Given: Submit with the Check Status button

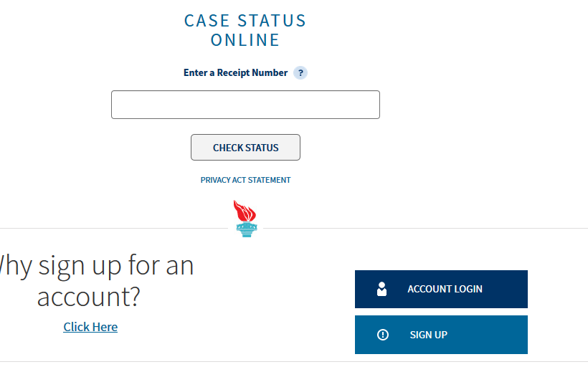Looking at the screenshot, I should point(246,148).
